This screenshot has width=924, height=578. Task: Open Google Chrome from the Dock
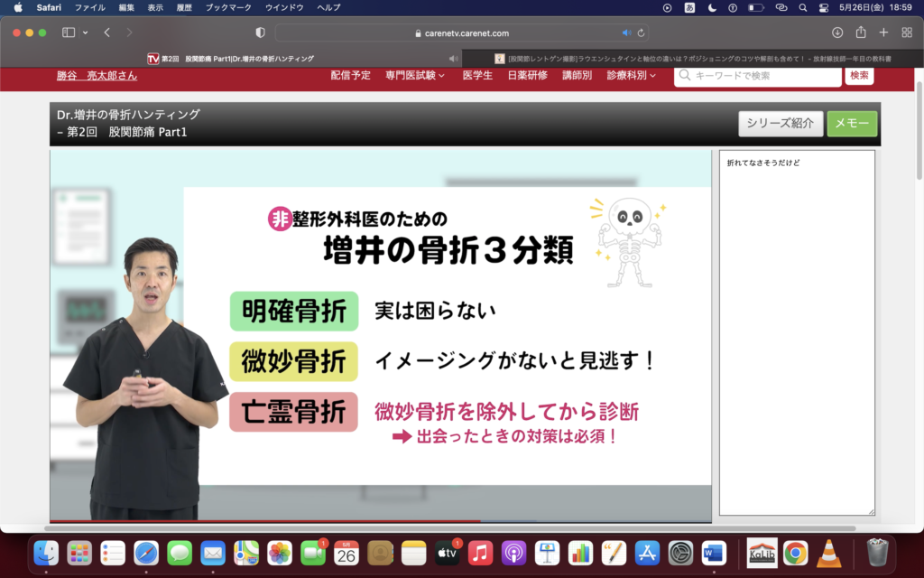click(795, 552)
